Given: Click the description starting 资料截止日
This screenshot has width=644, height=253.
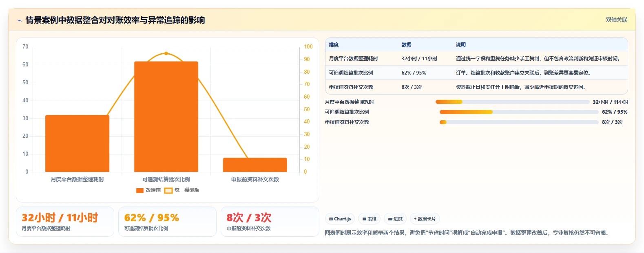Looking at the screenshot, I should point(521,87).
